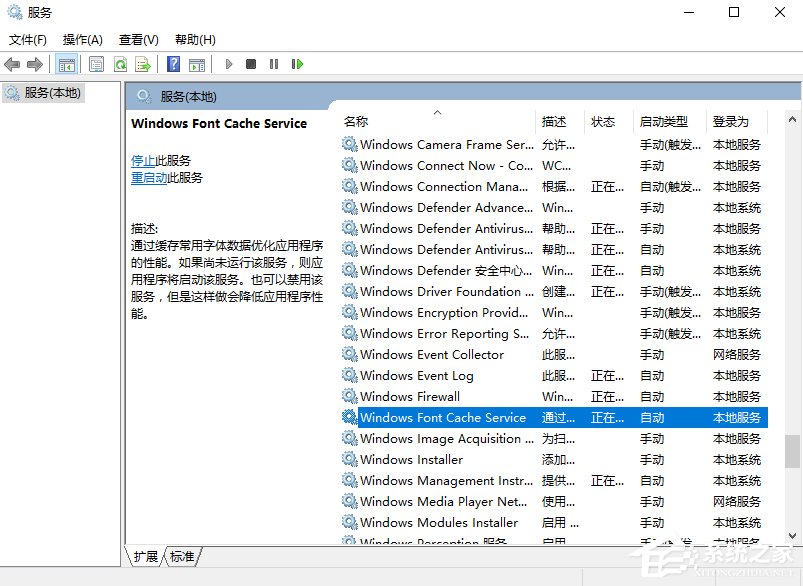Pause the service using the pause icon
The image size is (803, 586).
[x=274, y=63]
